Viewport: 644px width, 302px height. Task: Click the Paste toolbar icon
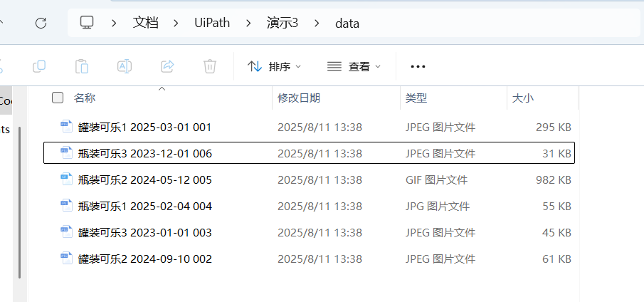tap(82, 66)
